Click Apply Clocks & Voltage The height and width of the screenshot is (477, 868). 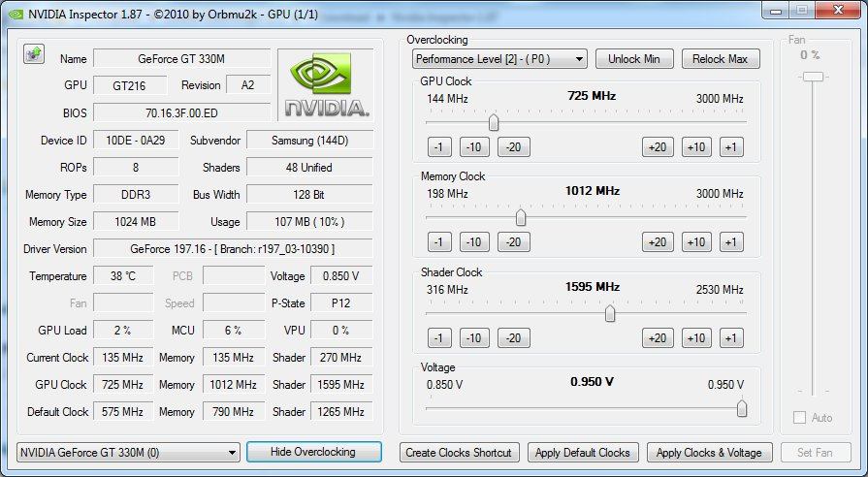tap(709, 453)
